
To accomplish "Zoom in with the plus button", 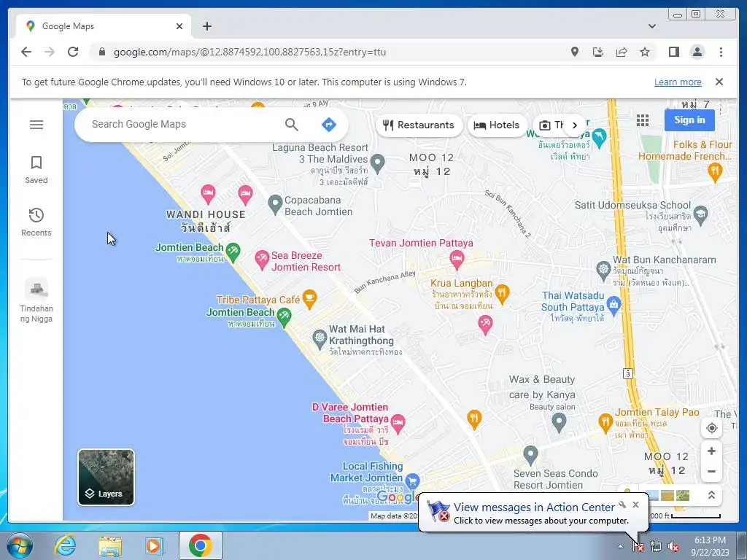I will click(x=712, y=451).
